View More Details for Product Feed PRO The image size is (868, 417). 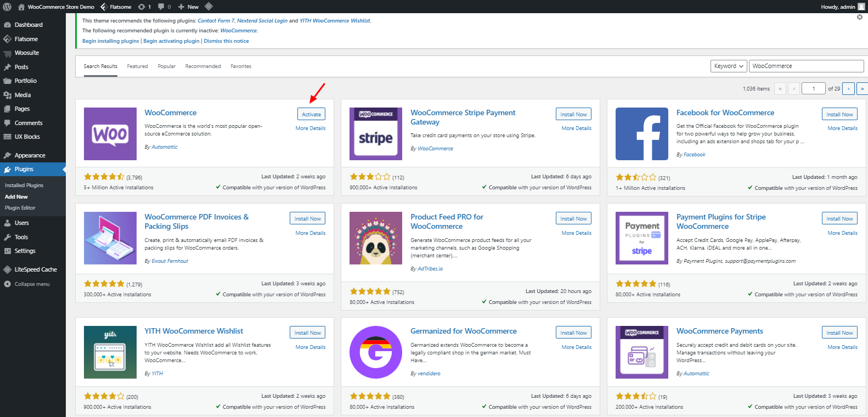point(577,233)
